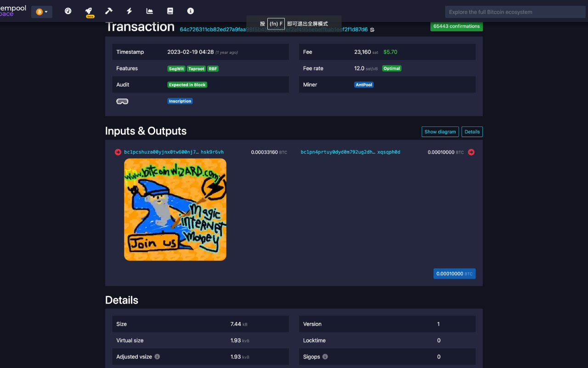This screenshot has width=588, height=368.
Task: Click the input amount 0.00033160 BTC
Action: (269, 152)
